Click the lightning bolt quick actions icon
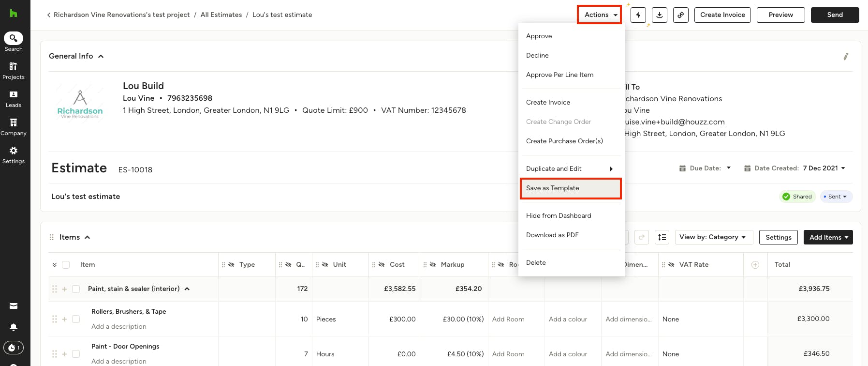 pos(638,15)
